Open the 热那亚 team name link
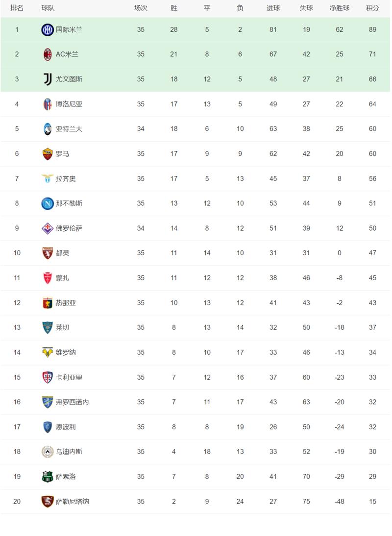The height and width of the screenshot is (536, 392). 66,303
